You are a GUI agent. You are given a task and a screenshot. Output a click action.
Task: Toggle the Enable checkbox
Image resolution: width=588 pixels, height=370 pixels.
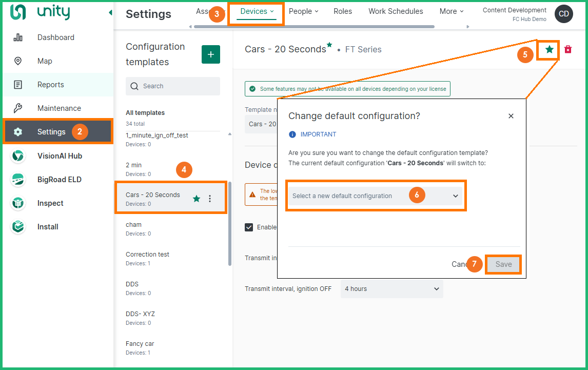click(x=249, y=227)
